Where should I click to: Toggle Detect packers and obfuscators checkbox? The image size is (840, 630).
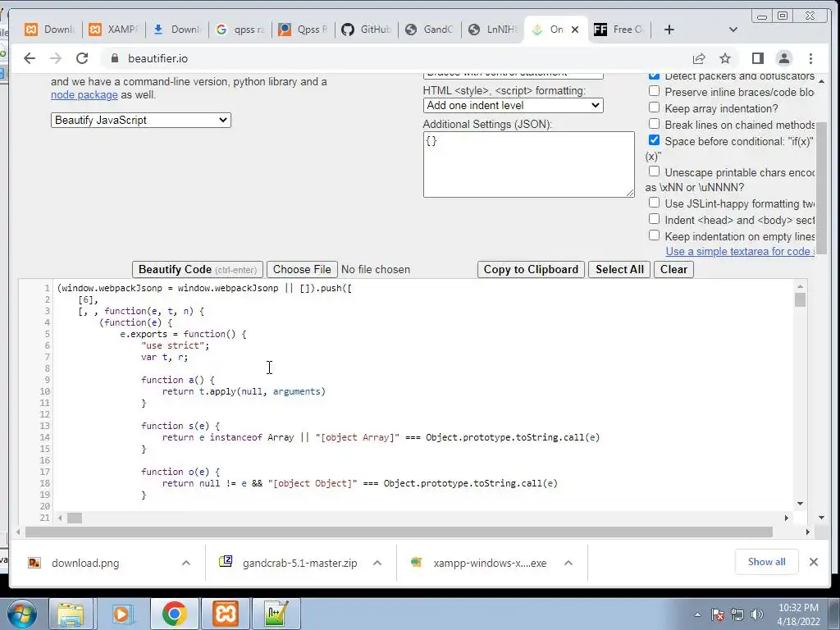tap(654, 75)
